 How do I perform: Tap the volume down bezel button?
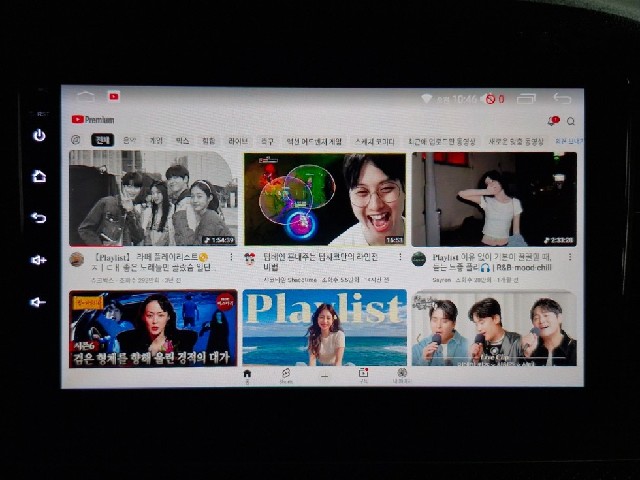click(x=38, y=302)
